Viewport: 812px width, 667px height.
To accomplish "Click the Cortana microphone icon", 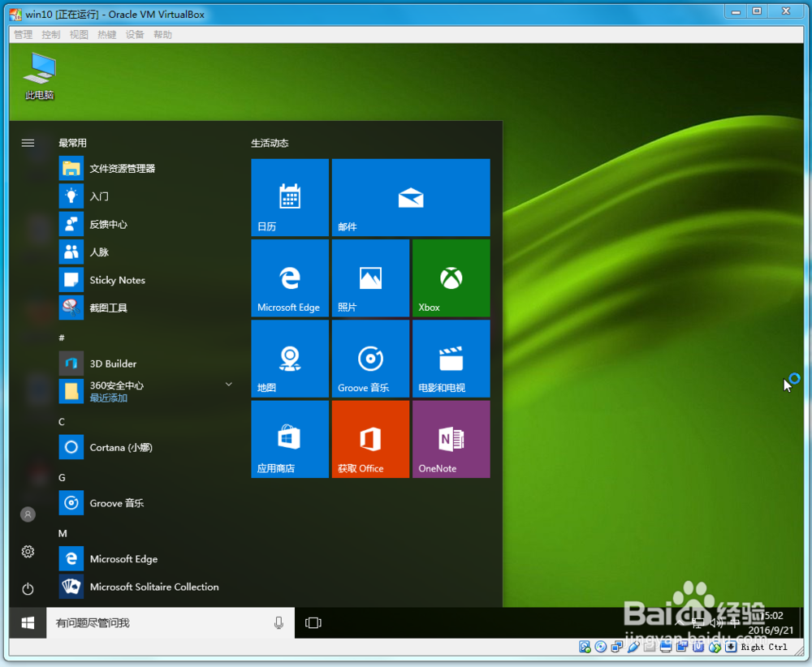I will [279, 623].
